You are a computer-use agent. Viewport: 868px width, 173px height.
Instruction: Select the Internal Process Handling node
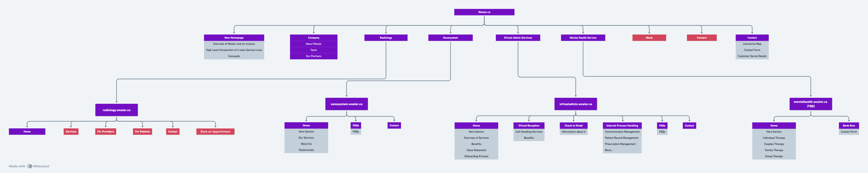(x=622, y=125)
